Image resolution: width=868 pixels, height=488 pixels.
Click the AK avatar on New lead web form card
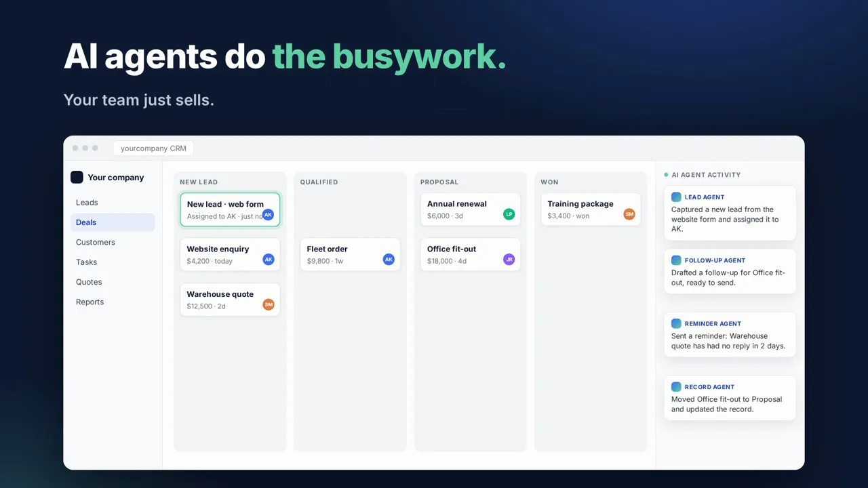point(268,214)
